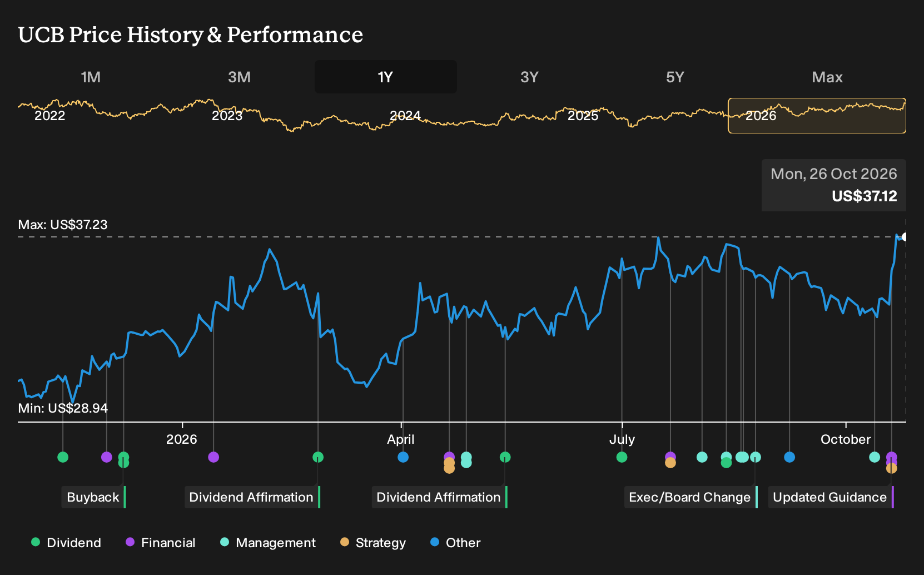Screen dimensions: 924x575
Task: Switch to the 1M time range
Action: [91, 77]
